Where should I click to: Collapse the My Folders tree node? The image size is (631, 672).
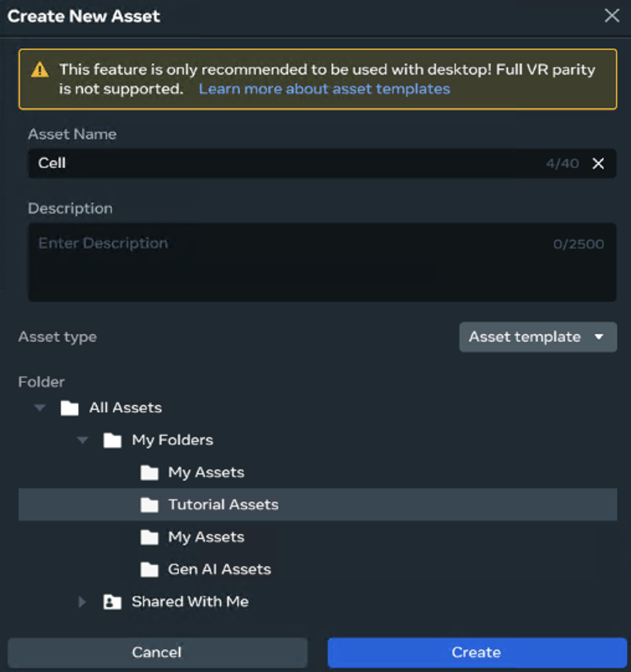[82, 440]
